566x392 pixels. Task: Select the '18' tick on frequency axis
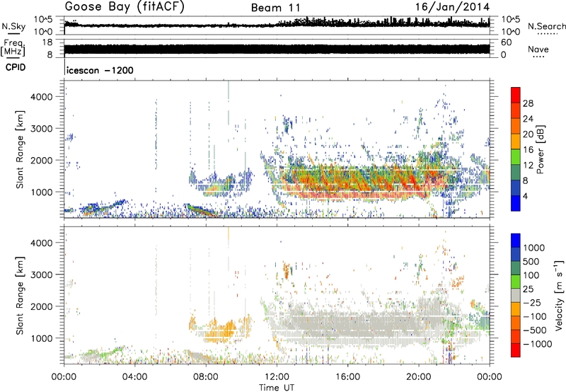[47, 42]
